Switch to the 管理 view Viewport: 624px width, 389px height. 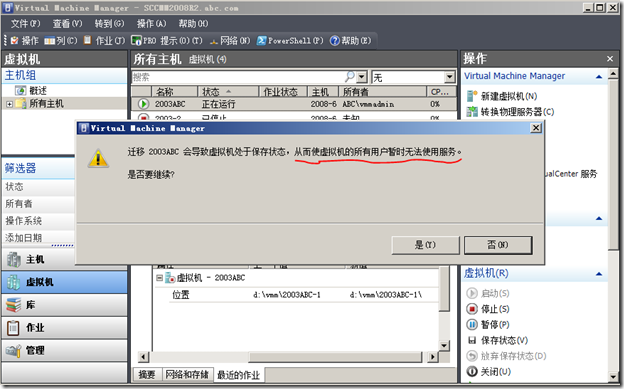point(64,350)
